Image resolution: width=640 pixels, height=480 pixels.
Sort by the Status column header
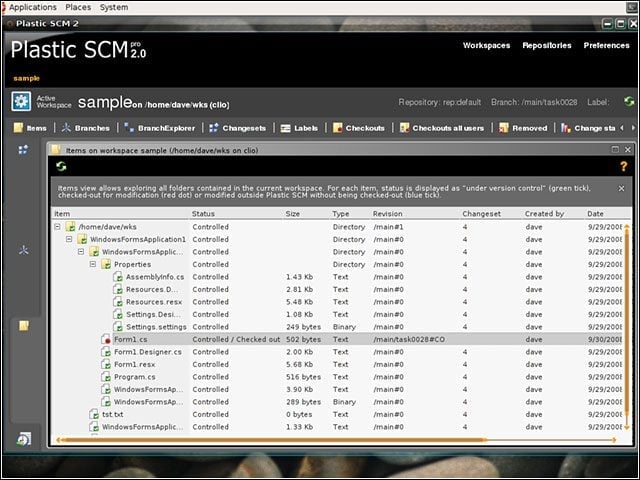pyautogui.click(x=237, y=213)
